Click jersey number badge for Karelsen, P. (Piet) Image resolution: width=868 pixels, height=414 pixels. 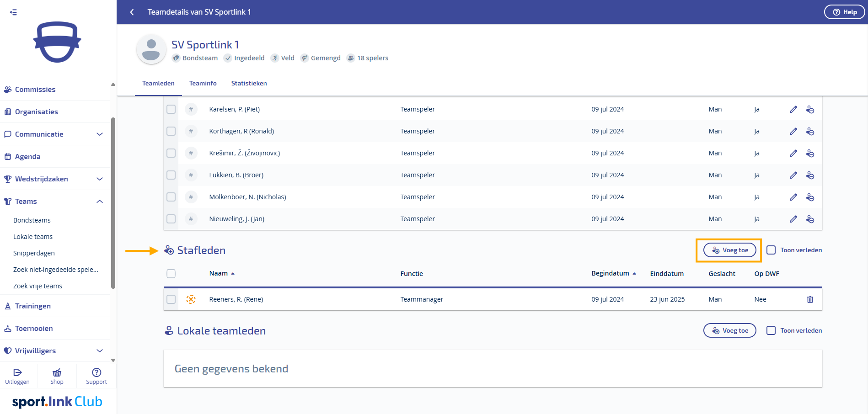tap(191, 109)
